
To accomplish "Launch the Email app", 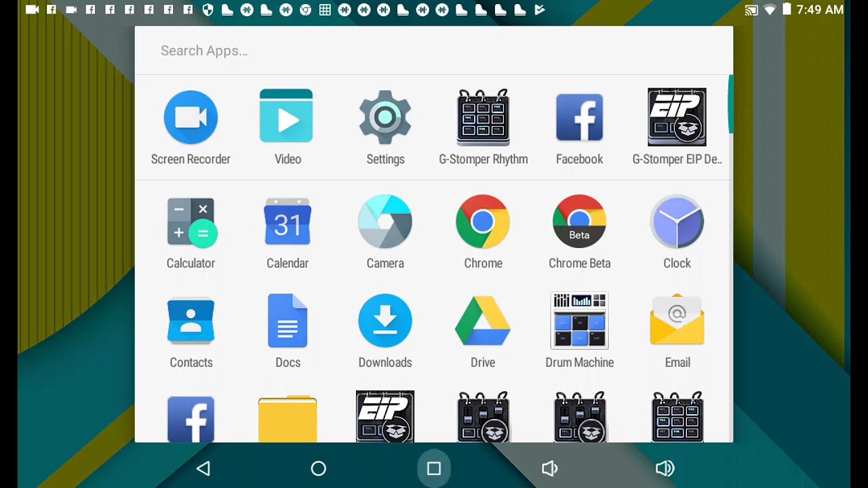I will 677,320.
